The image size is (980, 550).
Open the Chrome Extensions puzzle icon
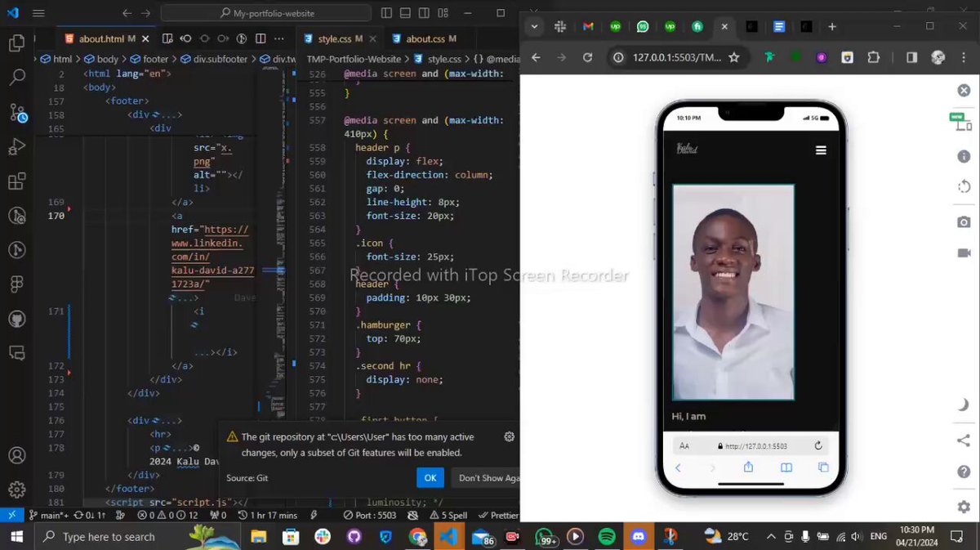874,57
